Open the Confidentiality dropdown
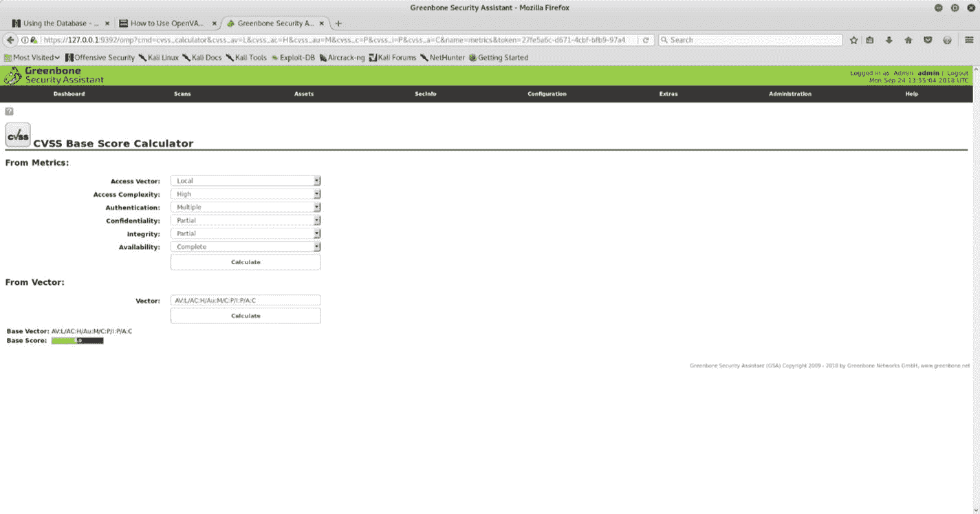 [x=246, y=220]
